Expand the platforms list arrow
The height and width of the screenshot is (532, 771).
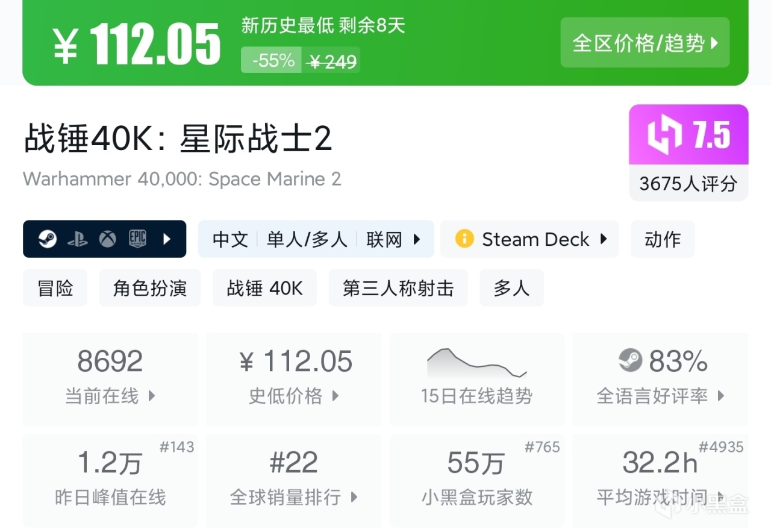(167, 239)
